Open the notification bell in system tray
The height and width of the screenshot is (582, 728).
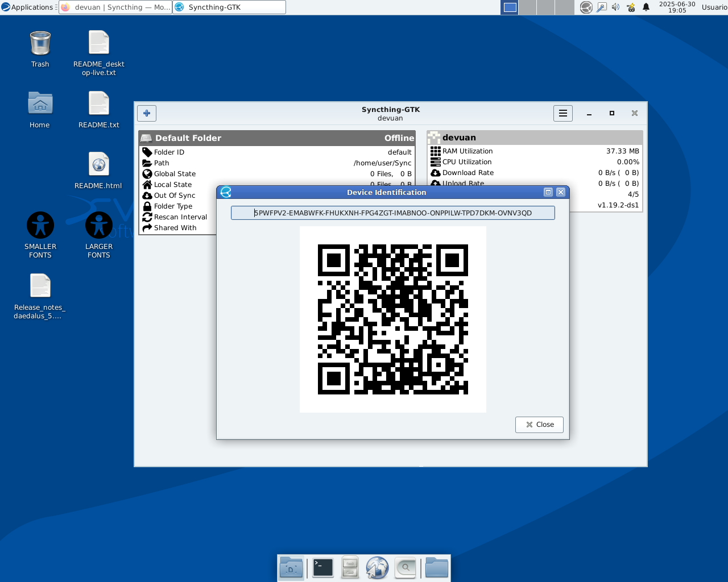[646, 7]
